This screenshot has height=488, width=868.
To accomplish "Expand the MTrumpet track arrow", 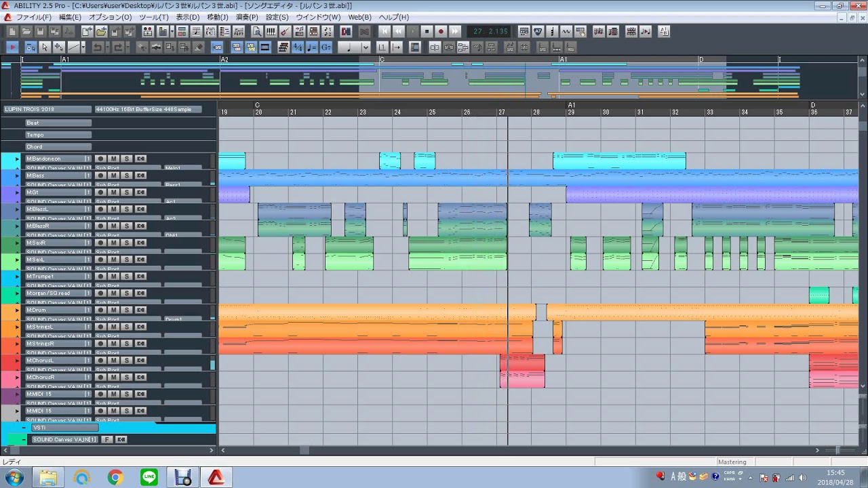I will point(18,276).
